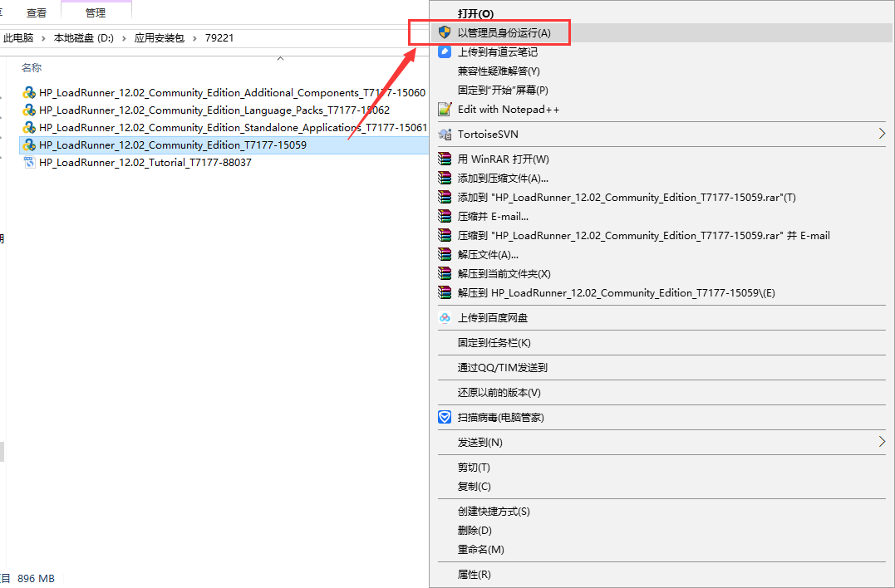Open 属性(R) at menu bottom

click(x=661, y=575)
